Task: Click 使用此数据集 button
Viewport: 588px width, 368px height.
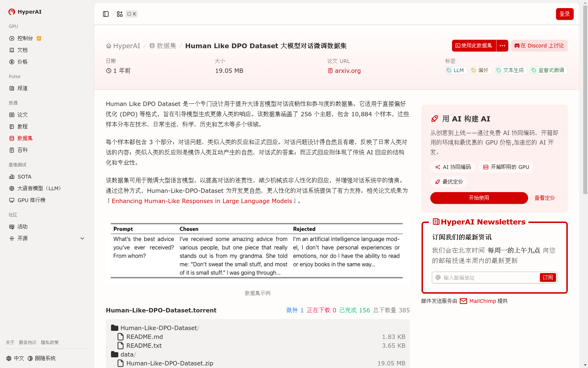Action: coord(474,46)
